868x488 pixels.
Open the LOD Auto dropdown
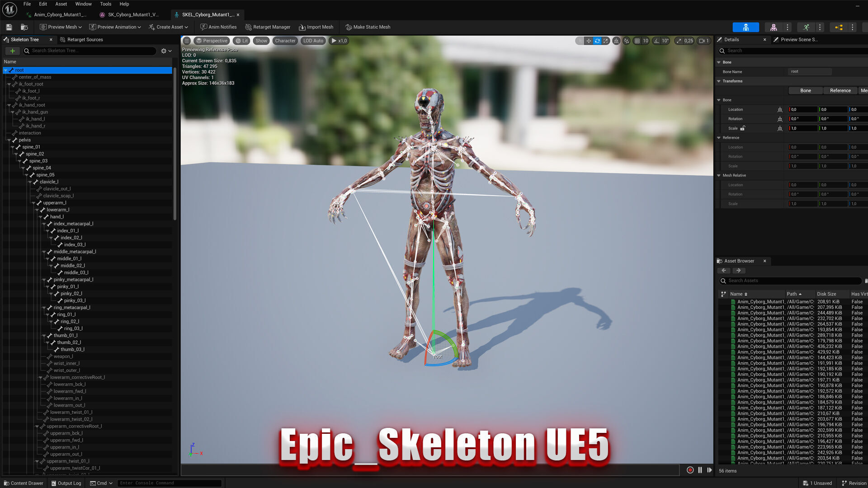pos(313,41)
